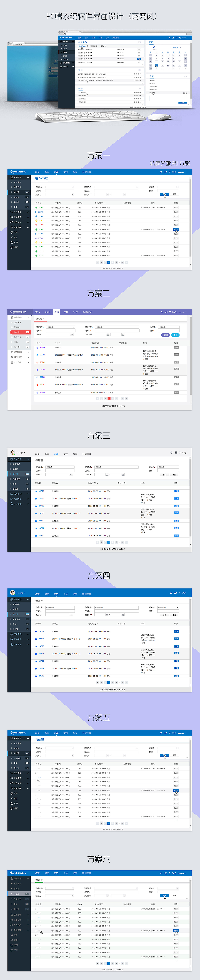Click the 个人信息 icon in 方案一 sidebar
The image size is (200, 980).
tap(11, 222)
